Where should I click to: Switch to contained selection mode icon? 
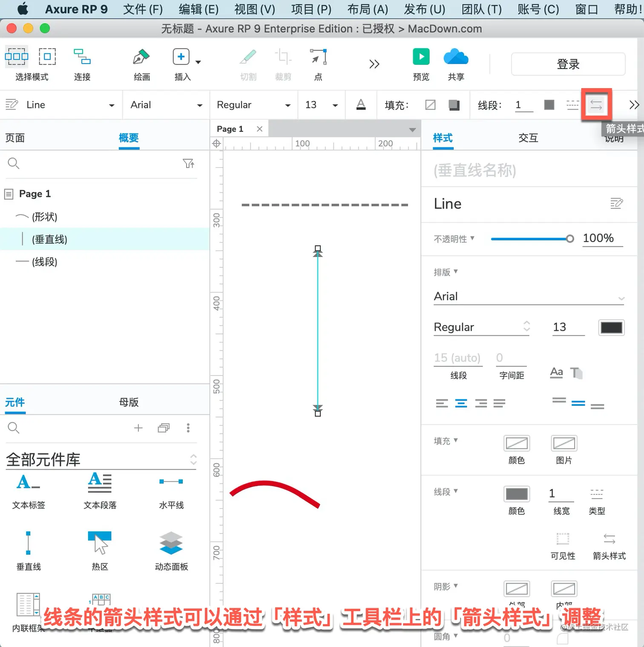(47, 56)
